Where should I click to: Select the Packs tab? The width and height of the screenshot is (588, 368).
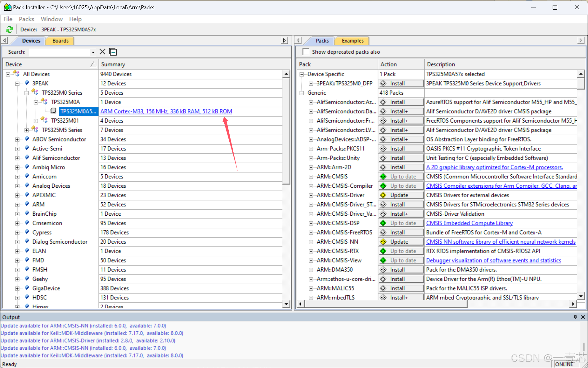[322, 41]
